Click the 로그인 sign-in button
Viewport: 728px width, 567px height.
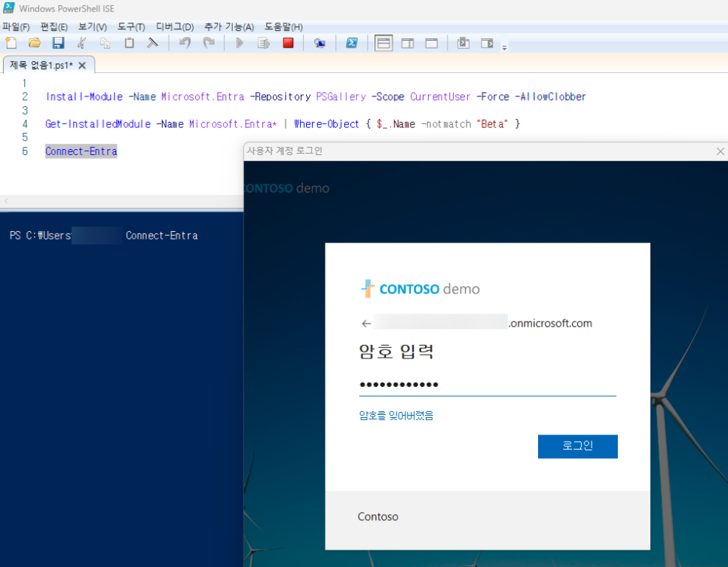pos(577,446)
